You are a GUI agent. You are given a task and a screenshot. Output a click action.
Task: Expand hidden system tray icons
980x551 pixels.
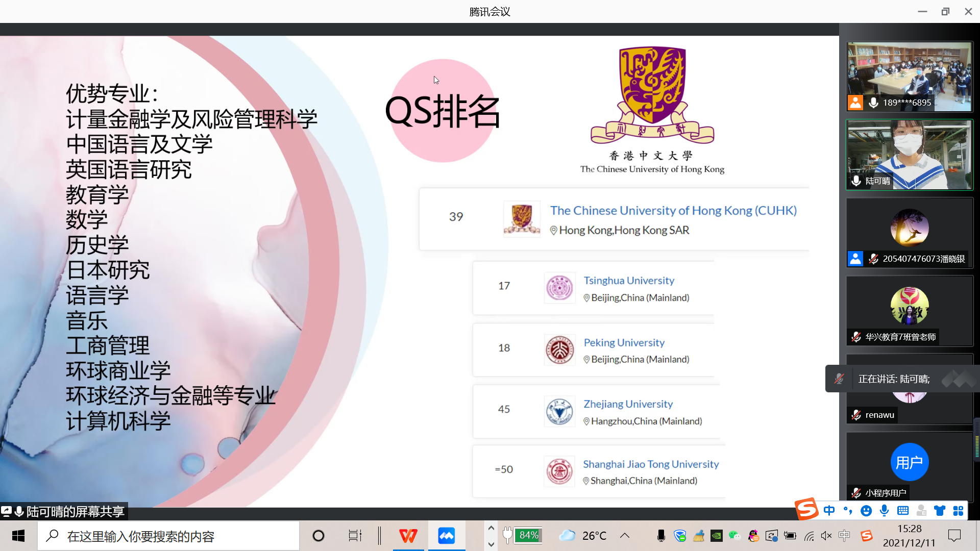625,536
